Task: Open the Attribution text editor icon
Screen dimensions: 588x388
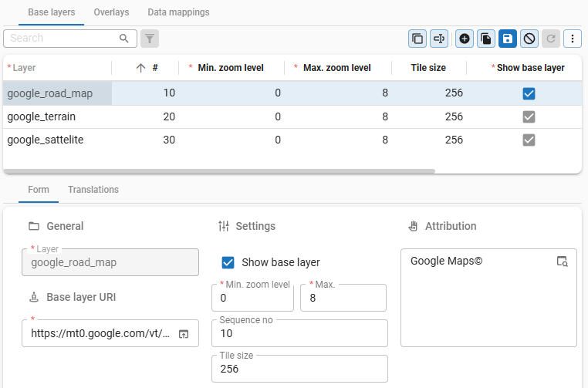Action: (x=563, y=261)
